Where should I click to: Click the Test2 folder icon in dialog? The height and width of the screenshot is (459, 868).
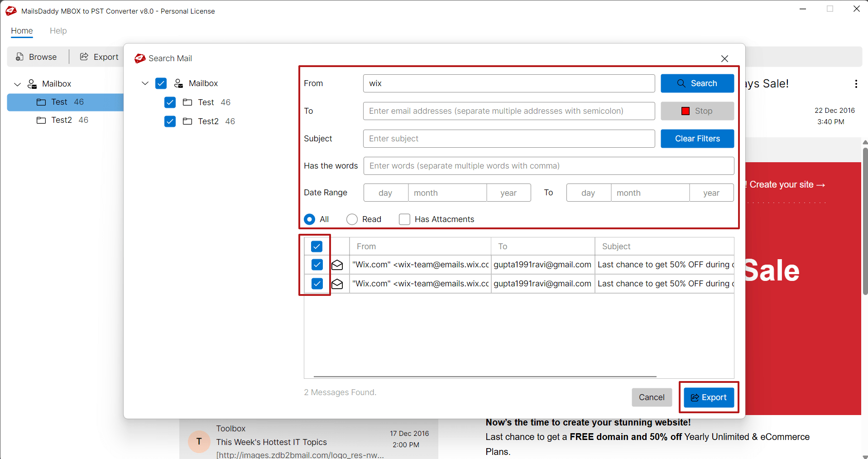(x=187, y=121)
